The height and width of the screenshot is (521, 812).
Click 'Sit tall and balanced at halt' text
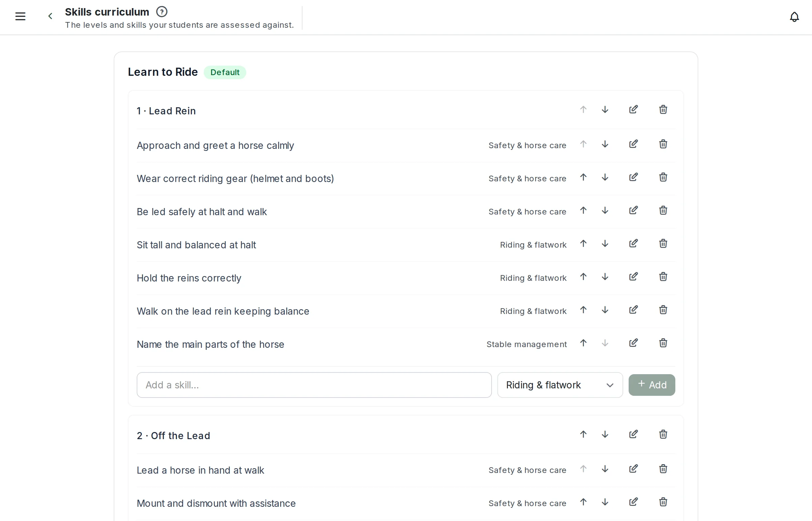coord(196,245)
